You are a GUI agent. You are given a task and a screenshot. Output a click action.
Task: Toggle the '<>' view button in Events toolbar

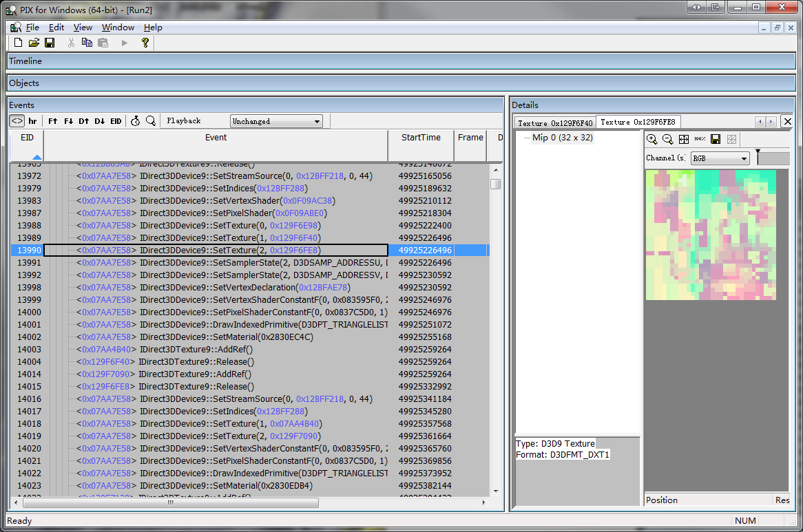pyautogui.click(x=17, y=121)
